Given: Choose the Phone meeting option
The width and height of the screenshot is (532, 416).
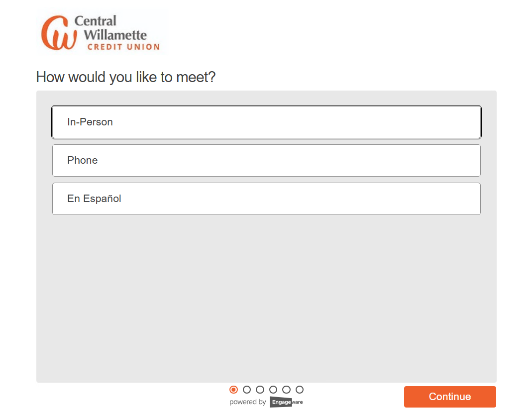Looking at the screenshot, I should [x=266, y=161].
